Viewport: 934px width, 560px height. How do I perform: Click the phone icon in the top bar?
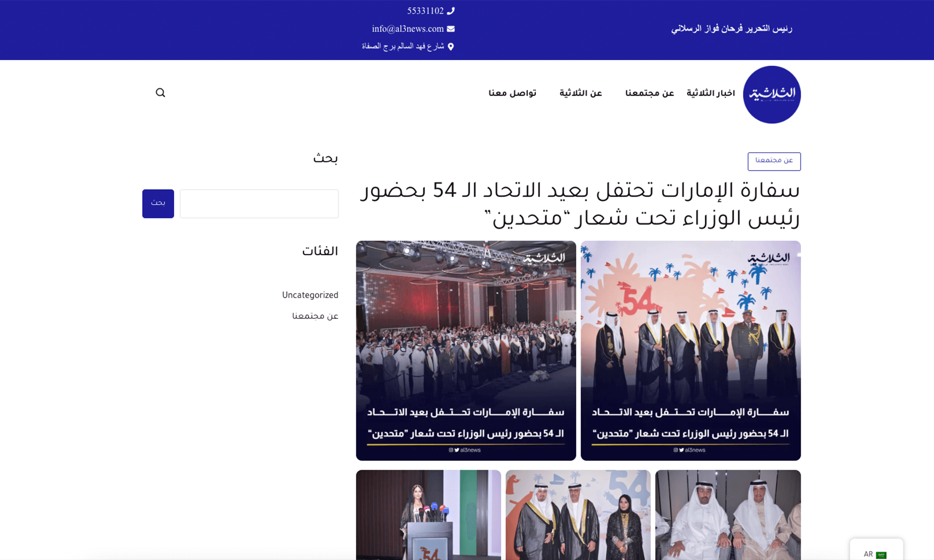click(451, 10)
